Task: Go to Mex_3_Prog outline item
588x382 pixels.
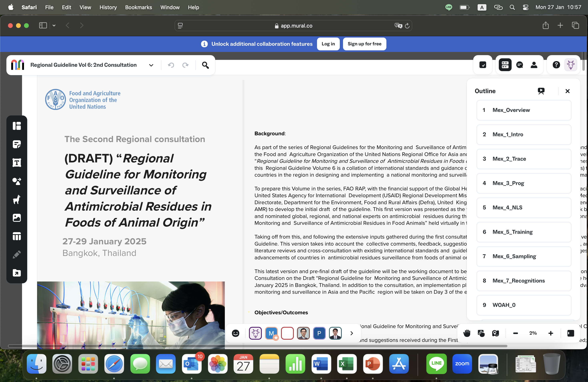Action: pos(524,183)
